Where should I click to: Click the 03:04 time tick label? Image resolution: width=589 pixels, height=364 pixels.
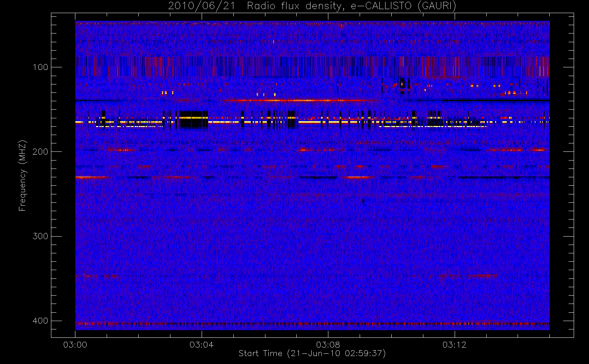[x=201, y=345]
